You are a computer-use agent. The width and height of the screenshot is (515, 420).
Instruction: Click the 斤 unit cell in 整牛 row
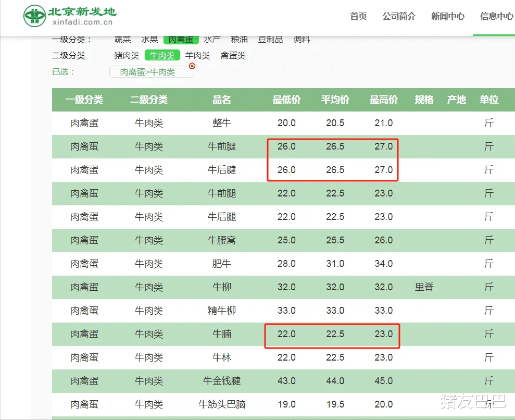[489, 123]
